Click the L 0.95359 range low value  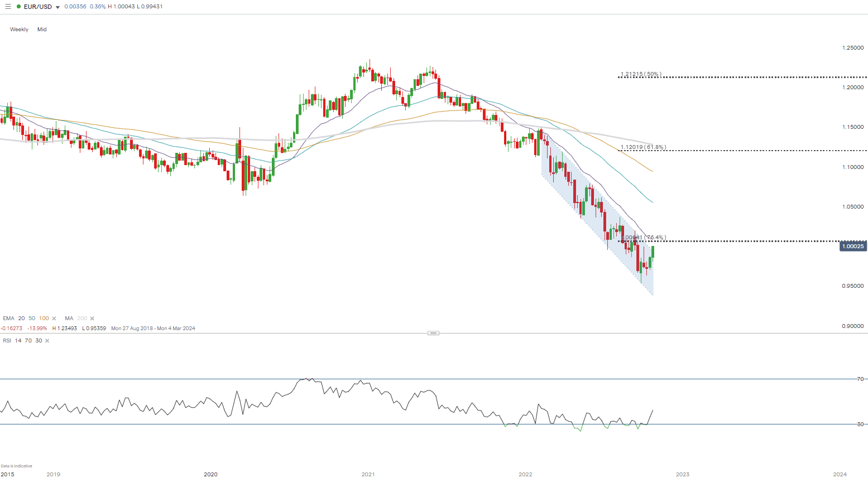(x=94, y=329)
